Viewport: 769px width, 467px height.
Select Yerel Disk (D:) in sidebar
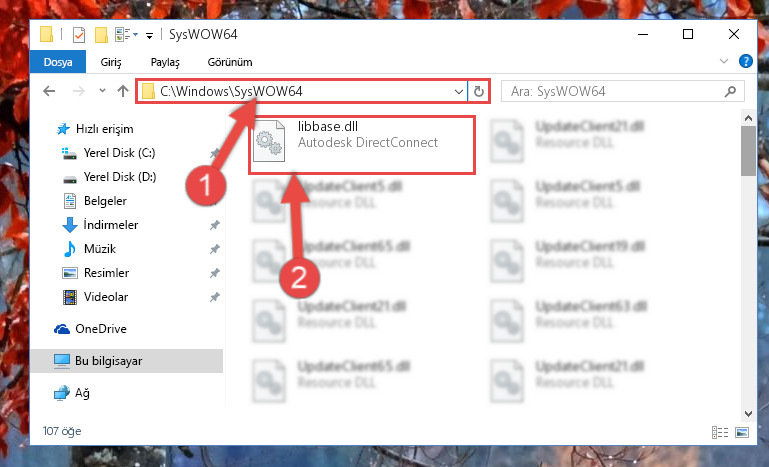coord(120,177)
